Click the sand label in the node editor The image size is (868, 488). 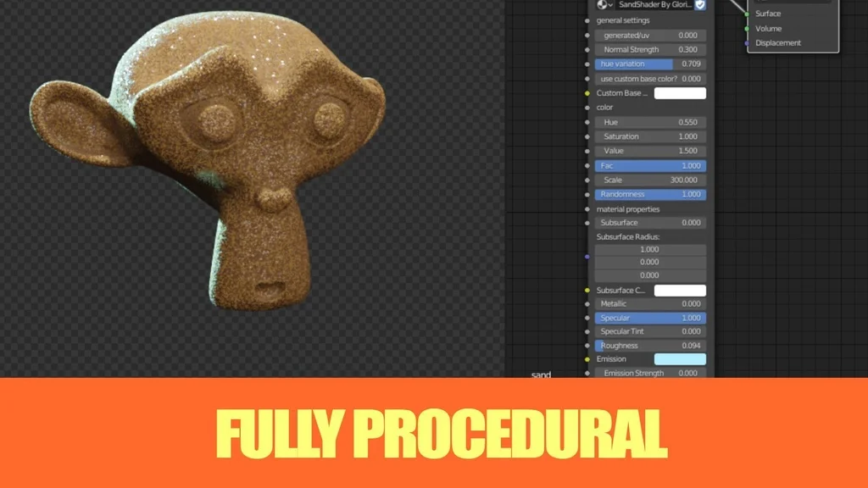click(x=541, y=374)
